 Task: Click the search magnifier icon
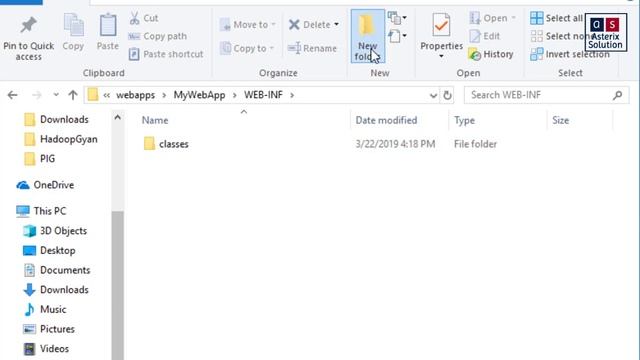point(618,95)
